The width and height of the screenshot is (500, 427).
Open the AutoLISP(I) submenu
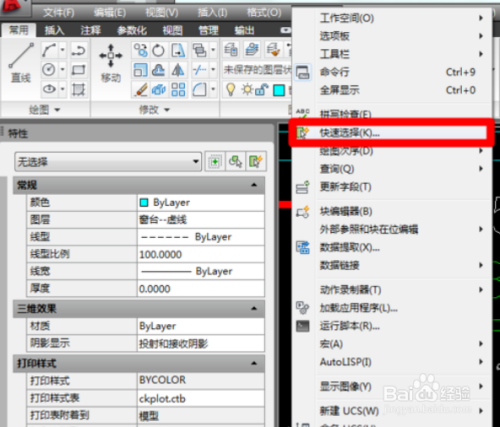point(391,362)
